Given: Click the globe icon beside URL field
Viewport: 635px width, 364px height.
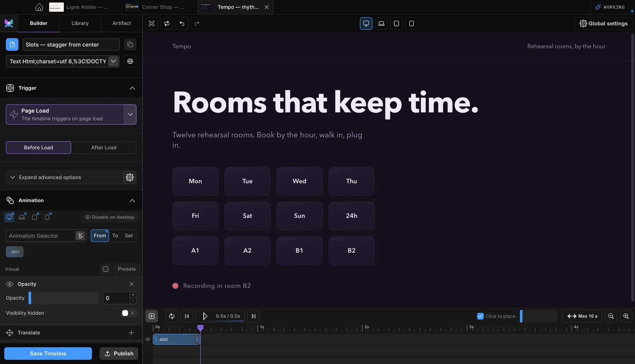Looking at the screenshot, I should pos(130,61).
